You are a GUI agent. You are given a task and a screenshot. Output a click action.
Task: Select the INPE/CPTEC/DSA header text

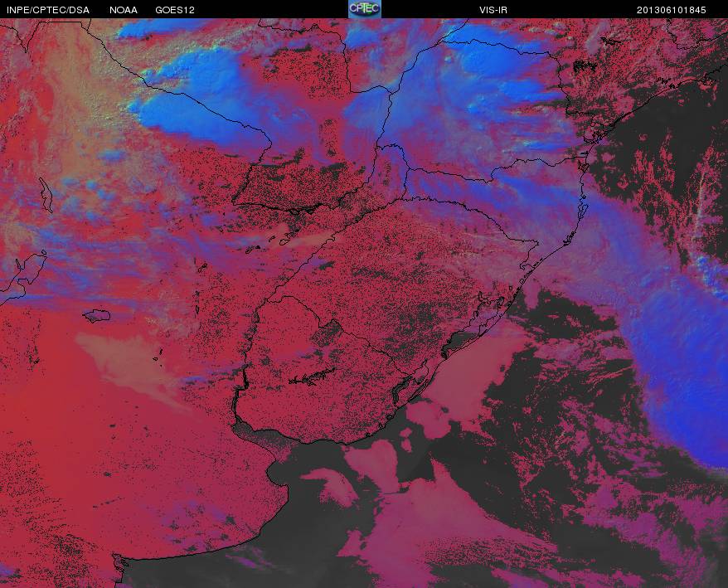(48, 10)
